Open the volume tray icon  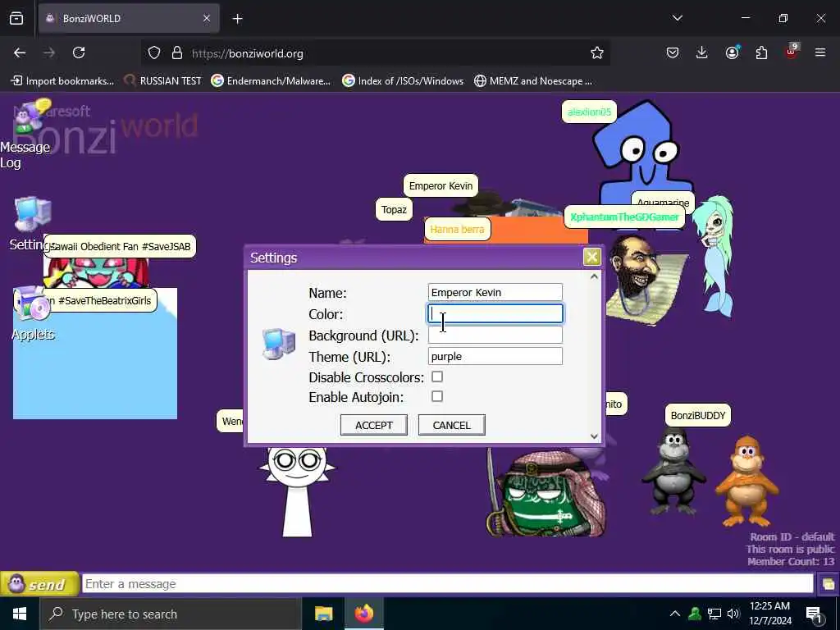[x=733, y=614]
